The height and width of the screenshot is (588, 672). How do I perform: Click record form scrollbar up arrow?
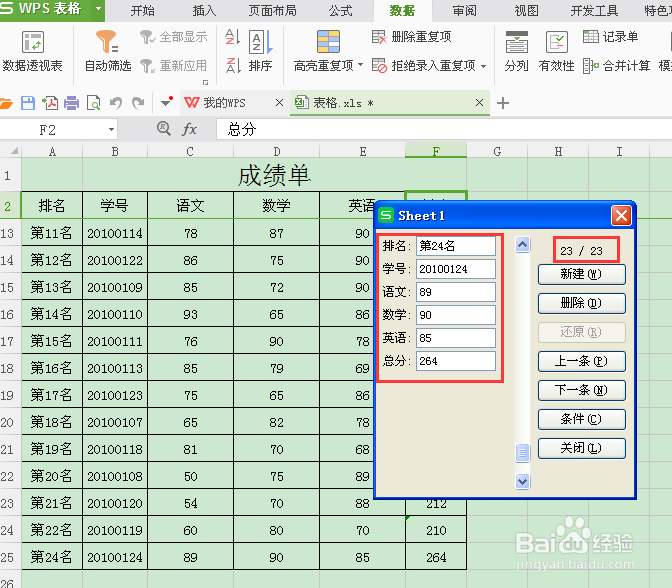pyautogui.click(x=522, y=245)
